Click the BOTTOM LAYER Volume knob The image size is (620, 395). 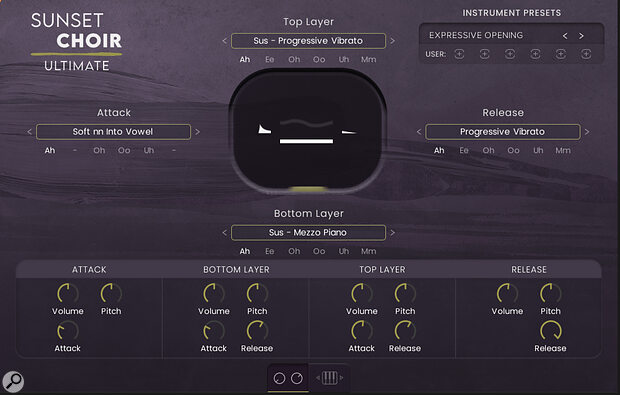pyautogui.click(x=214, y=293)
